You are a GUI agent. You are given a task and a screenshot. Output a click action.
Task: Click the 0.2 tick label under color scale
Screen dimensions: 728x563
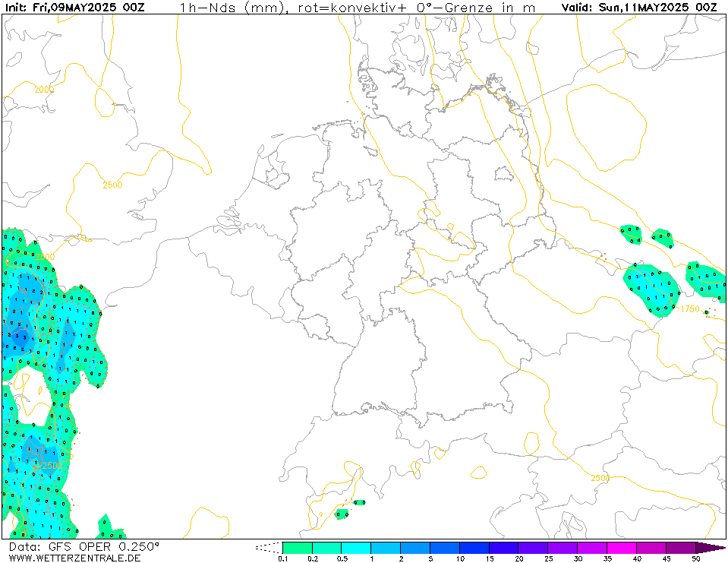(313, 558)
